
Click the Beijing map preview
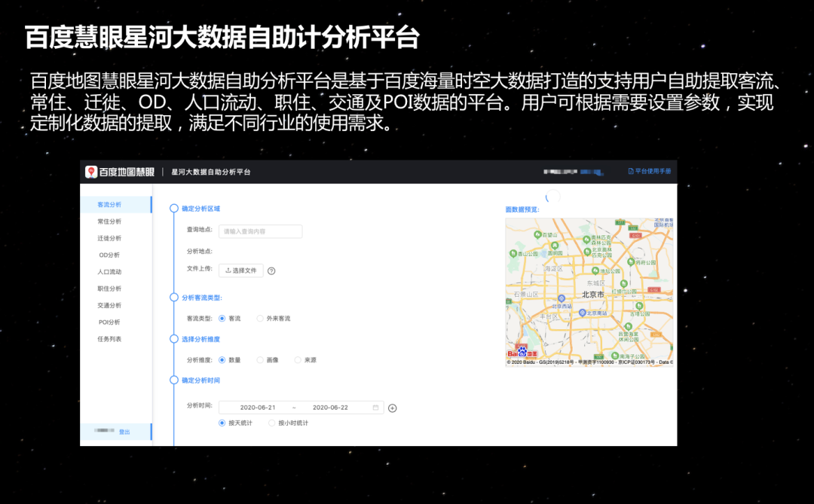coord(589,292)
